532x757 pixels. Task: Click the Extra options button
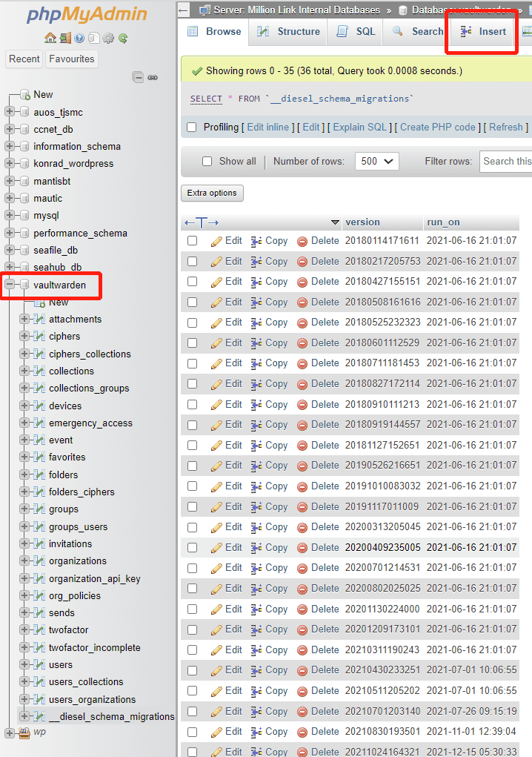coord(212,193)
